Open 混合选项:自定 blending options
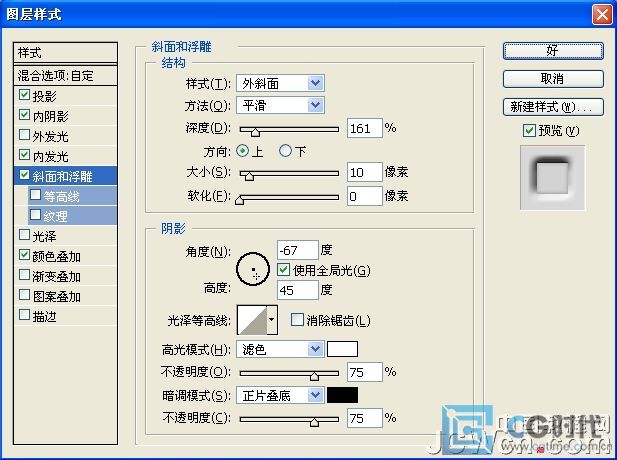Screen dimensions: 617x460 click(65, 75)
